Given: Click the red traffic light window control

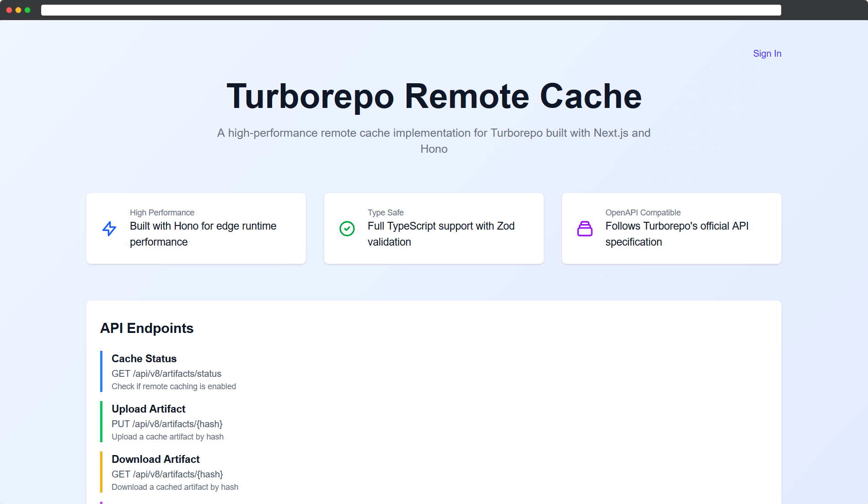Looking at the screenshot, I should [10, 10].
